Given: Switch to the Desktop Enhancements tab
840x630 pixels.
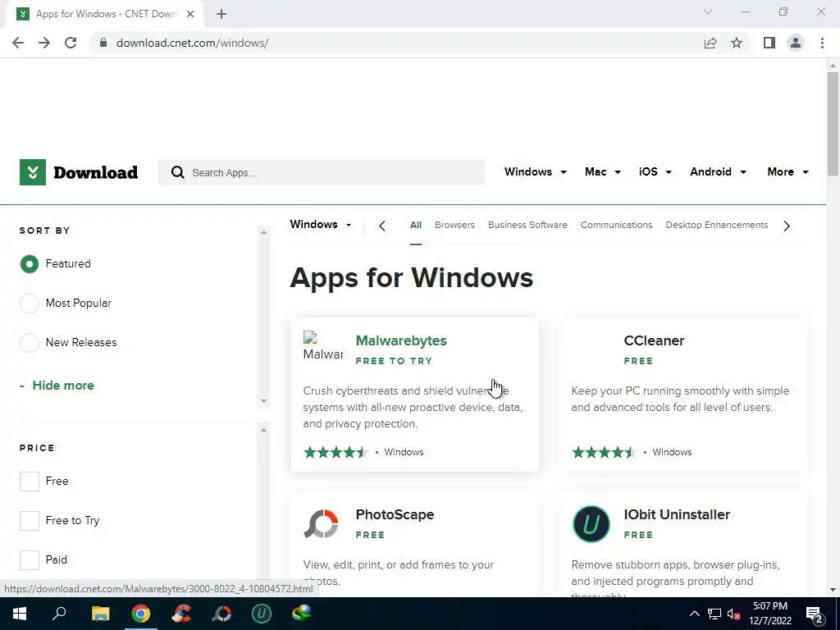Looking at the screenshot, I should [717, 225].
